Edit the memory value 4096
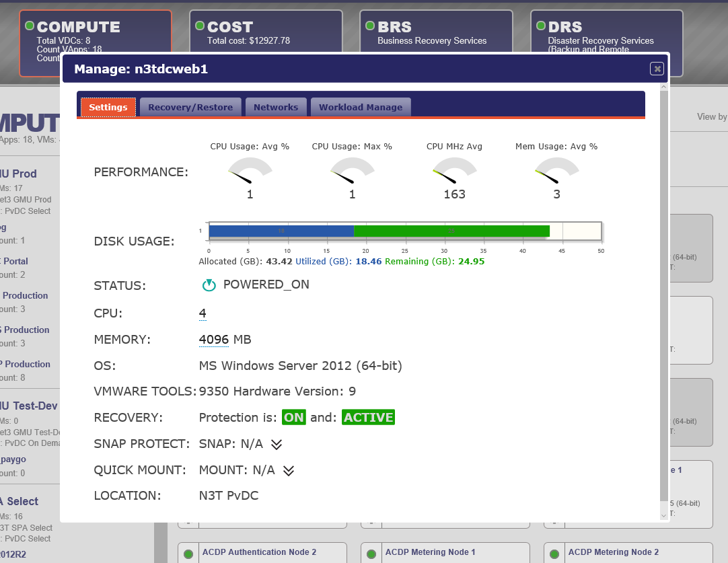 tap(213, 340)
